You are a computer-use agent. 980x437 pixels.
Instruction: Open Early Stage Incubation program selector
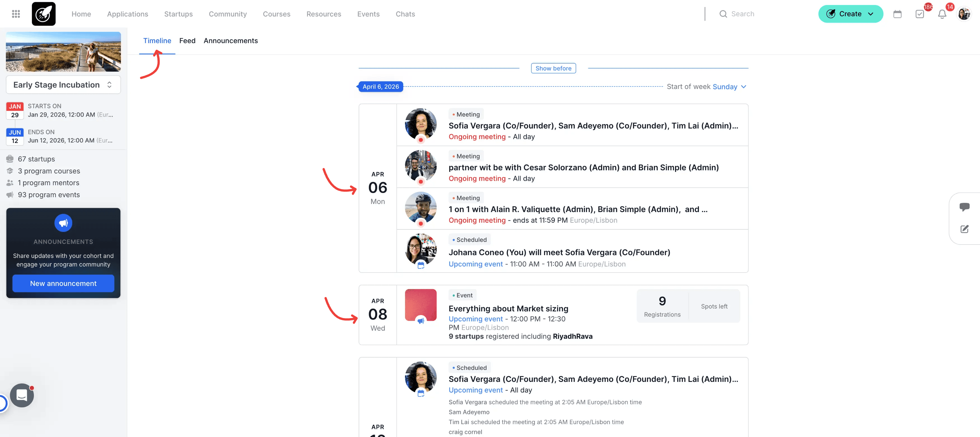[63, 85]
